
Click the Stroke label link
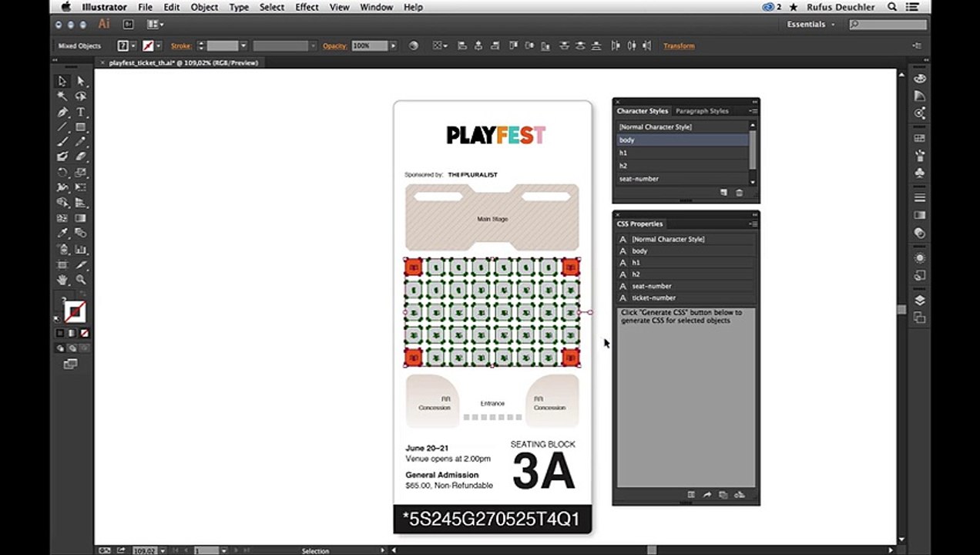tap(181, 46)
